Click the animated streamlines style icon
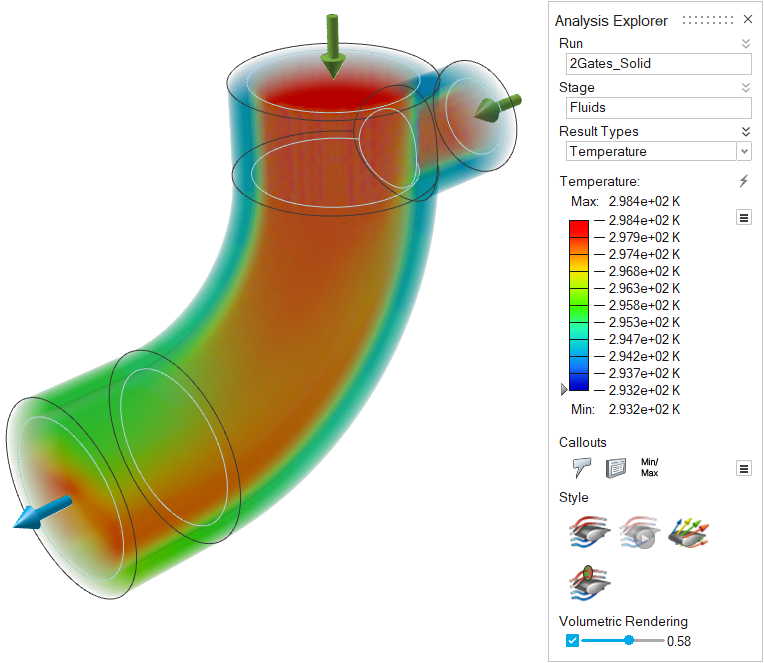The image size is (764, 663). 639,533
